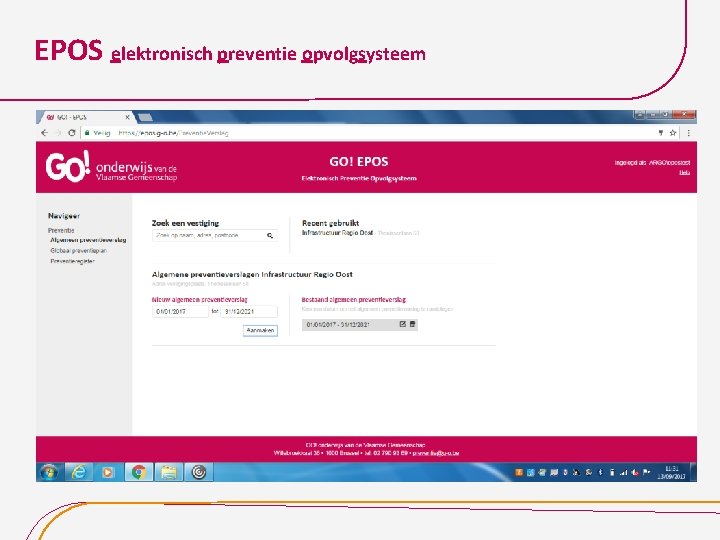Click the email link in the footer
The height and width of the screenshot is (540, 720).
[x=436, y=453]
